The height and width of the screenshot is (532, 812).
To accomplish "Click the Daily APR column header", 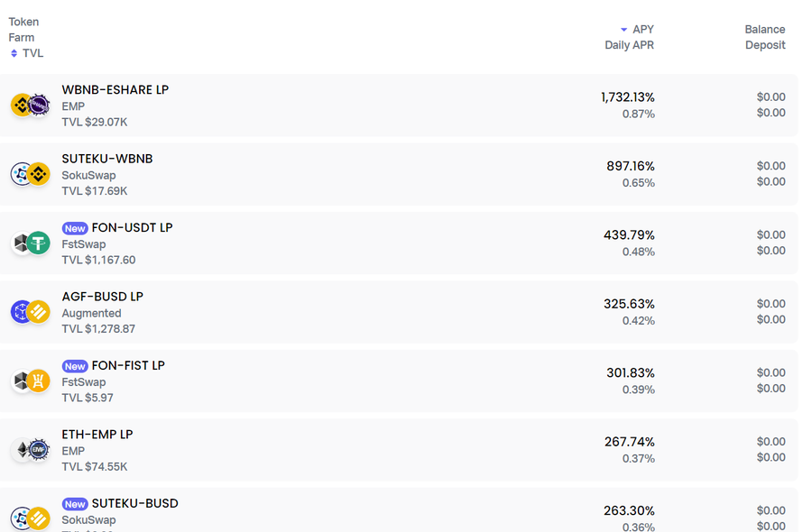I will (x=629, y=45).
